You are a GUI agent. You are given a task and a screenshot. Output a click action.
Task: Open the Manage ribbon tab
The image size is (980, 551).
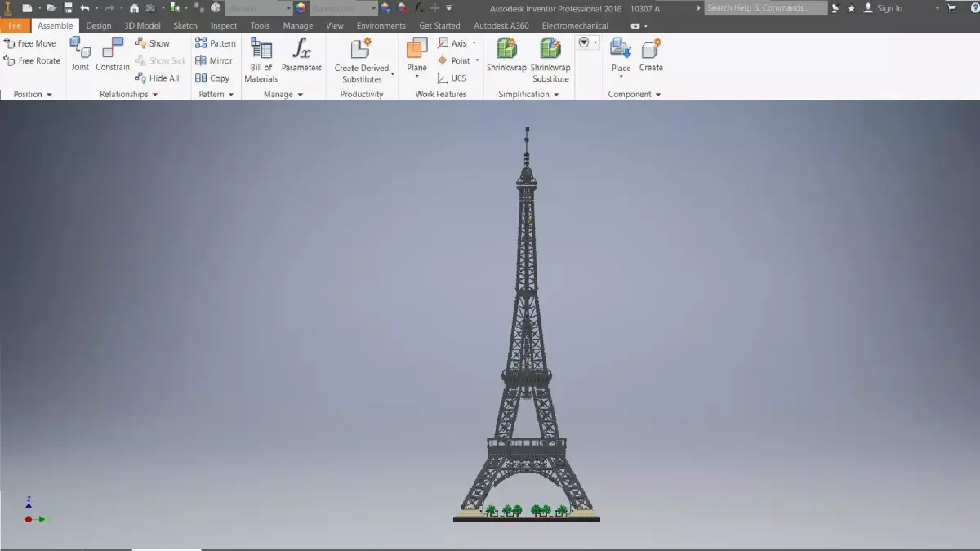(298, 25)
